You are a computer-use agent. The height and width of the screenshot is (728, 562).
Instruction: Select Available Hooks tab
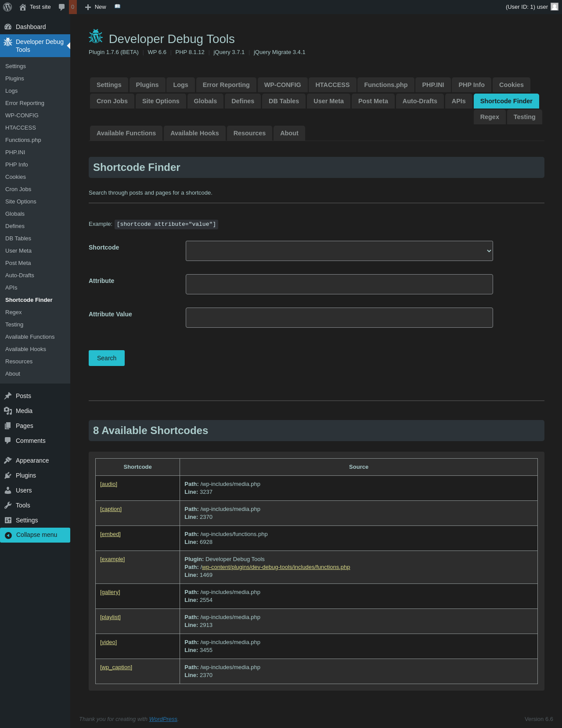click(195, 133)
